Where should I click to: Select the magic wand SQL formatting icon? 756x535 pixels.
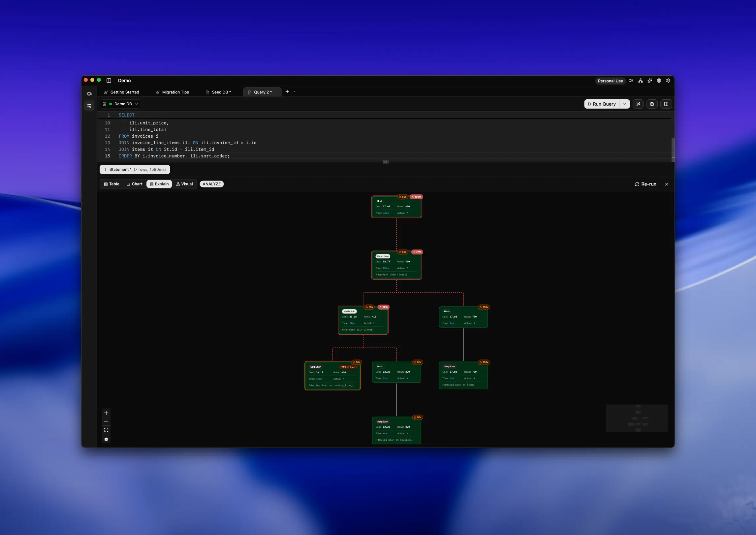(639, 104)
